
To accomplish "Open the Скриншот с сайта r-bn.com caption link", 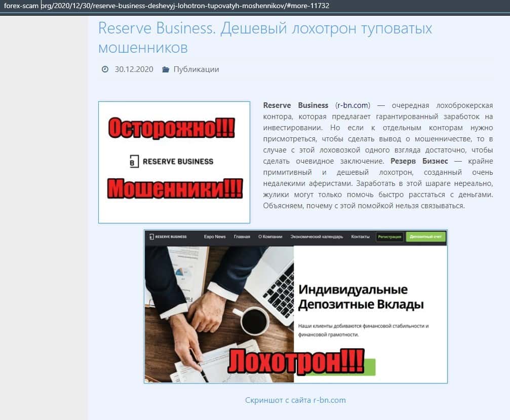I will coord(295,400).
